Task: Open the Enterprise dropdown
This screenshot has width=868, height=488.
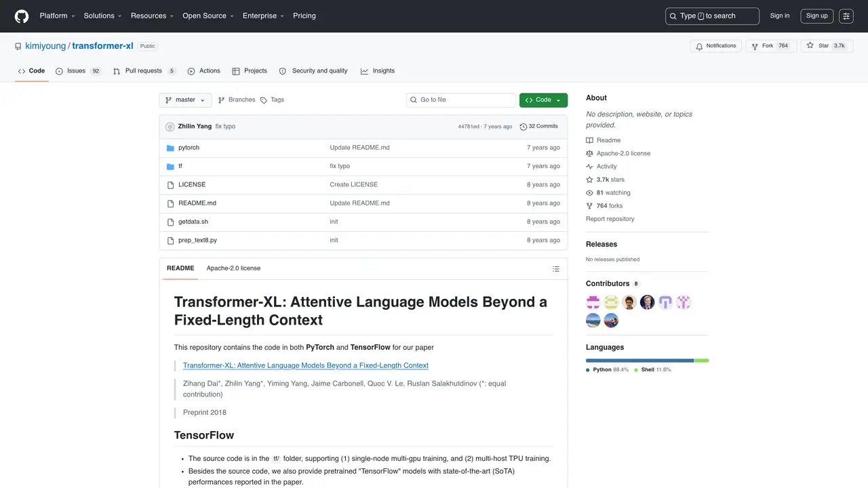Action: pos(263,16)
